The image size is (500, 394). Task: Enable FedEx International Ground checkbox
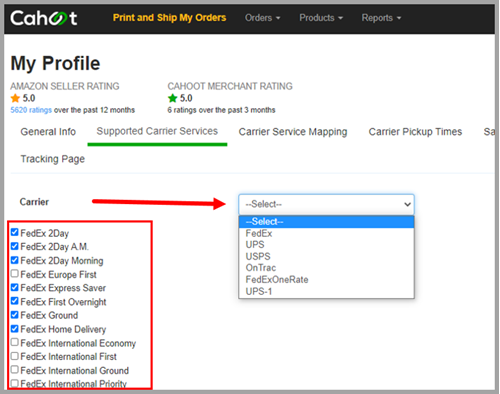pos(14,369)
